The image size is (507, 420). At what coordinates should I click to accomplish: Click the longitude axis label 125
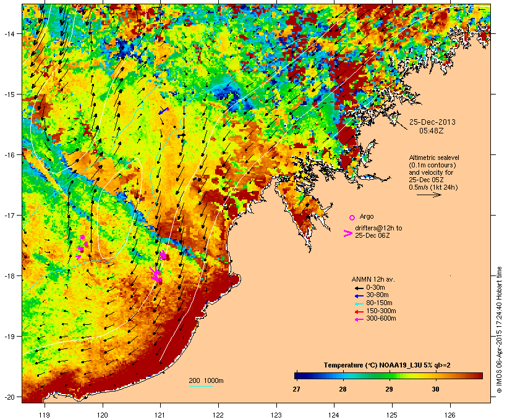tap(392, 415)
